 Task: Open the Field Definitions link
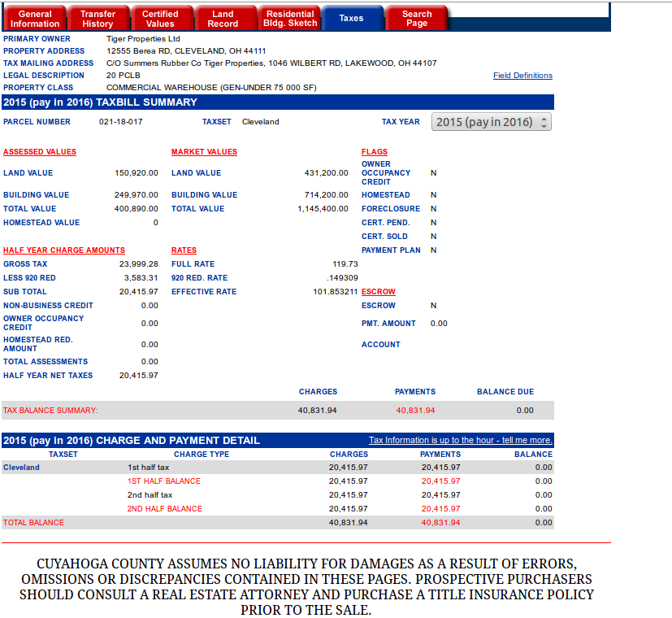click(522, 76)
